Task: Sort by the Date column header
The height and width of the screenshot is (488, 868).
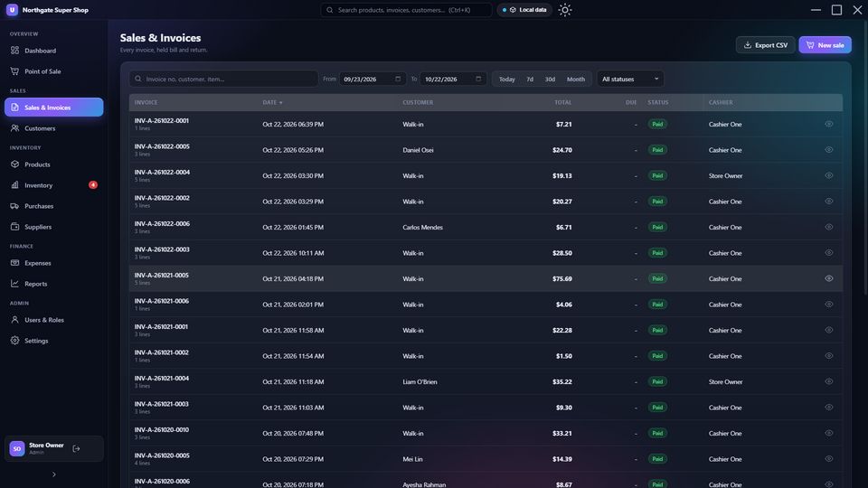Action: tap(272, 102)
